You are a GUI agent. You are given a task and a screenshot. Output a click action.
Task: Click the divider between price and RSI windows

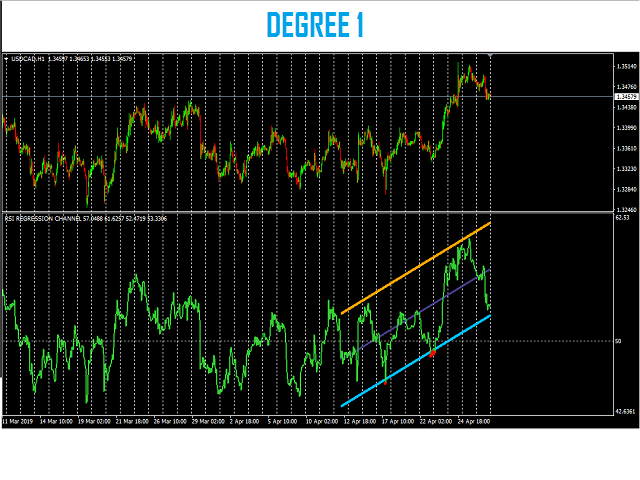[x=300, y=212]
